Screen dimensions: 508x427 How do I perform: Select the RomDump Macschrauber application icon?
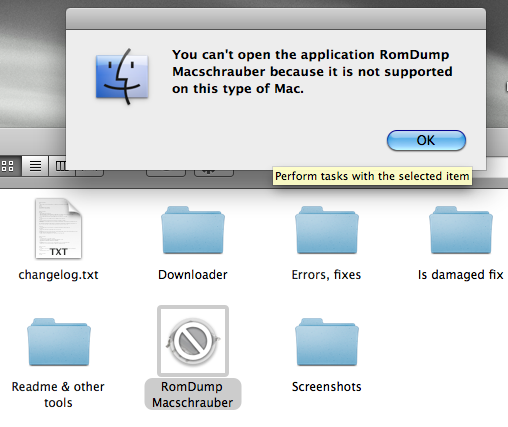click(193, 341)
